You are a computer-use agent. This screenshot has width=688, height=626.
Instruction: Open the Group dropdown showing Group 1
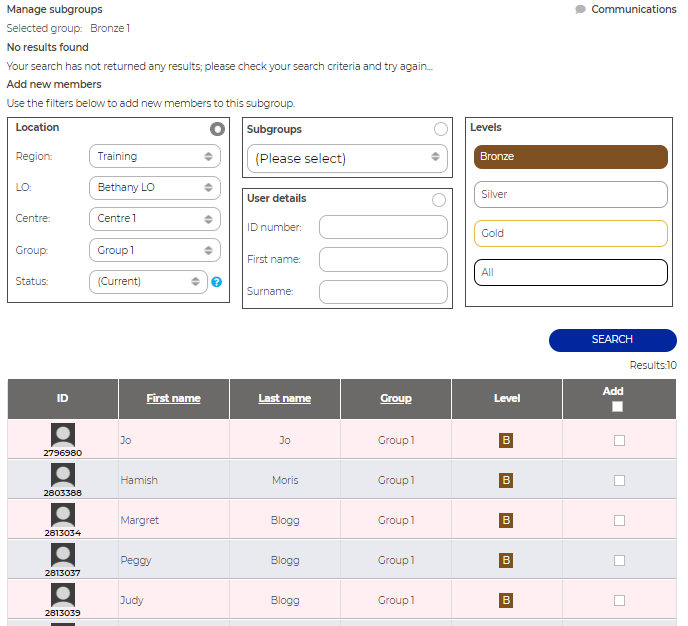[x=155, y=250]
